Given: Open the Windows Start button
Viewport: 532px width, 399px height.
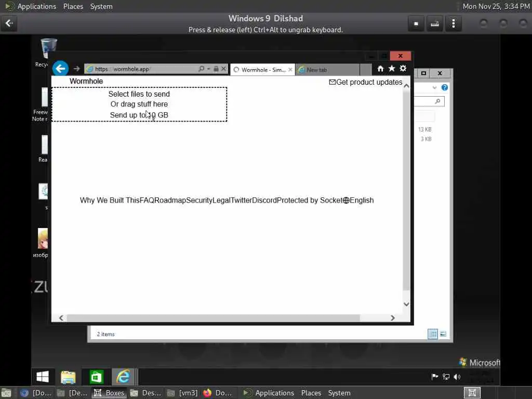Looking at the screenshot, I should (x=43, y=377).
